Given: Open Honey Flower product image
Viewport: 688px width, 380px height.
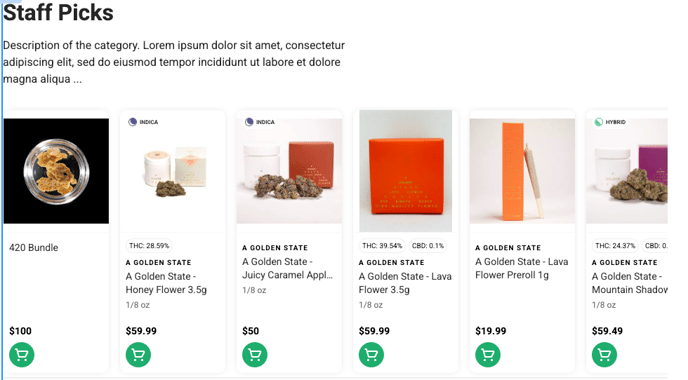Looking at the screenshot, I should (x=173, y=171).
